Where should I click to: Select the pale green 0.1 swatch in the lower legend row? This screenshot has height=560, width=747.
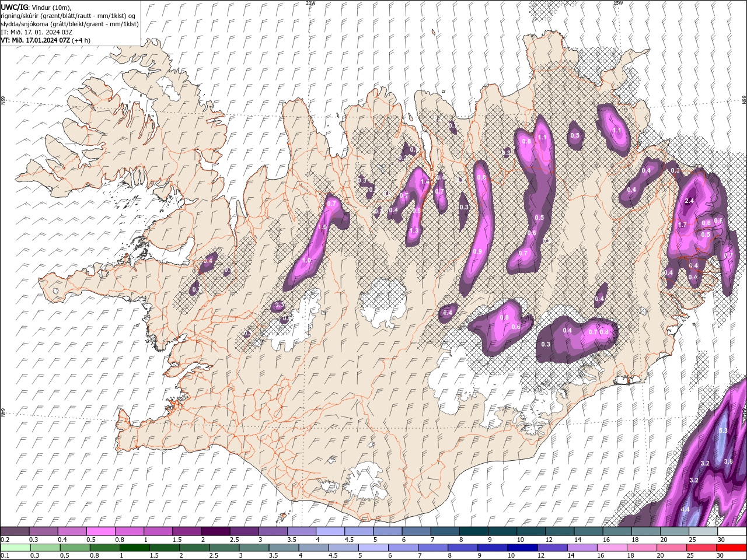15,548
